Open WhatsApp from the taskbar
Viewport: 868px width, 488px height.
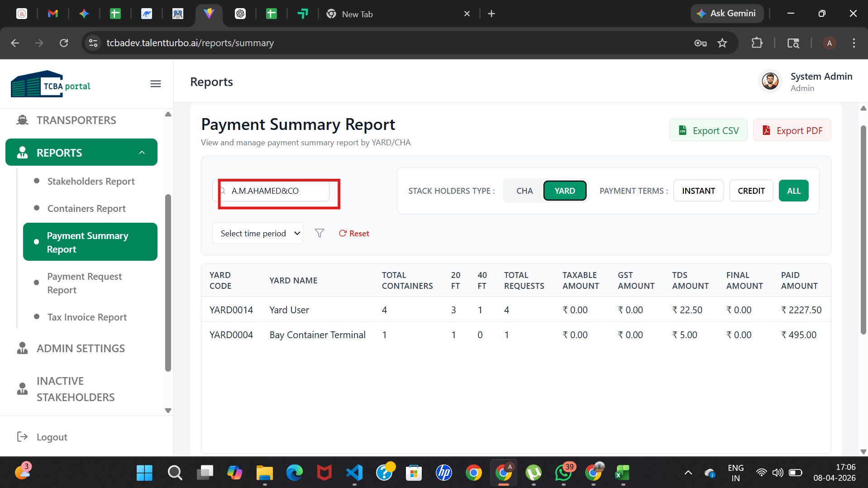pos(564,473)
